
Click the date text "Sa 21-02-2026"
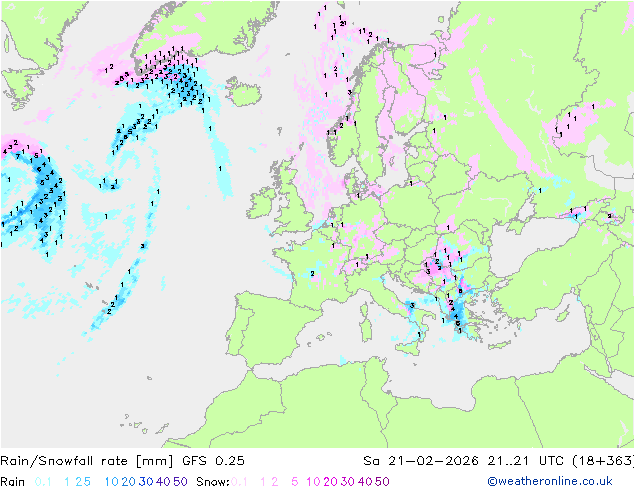point(421,461)
